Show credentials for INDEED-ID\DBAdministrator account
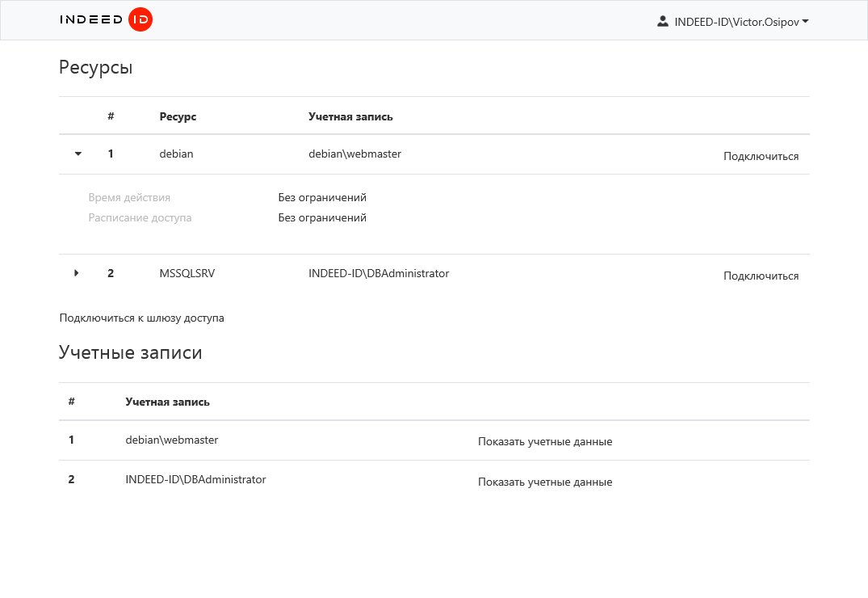Screen dimensions: 868x598 point(544,482)
